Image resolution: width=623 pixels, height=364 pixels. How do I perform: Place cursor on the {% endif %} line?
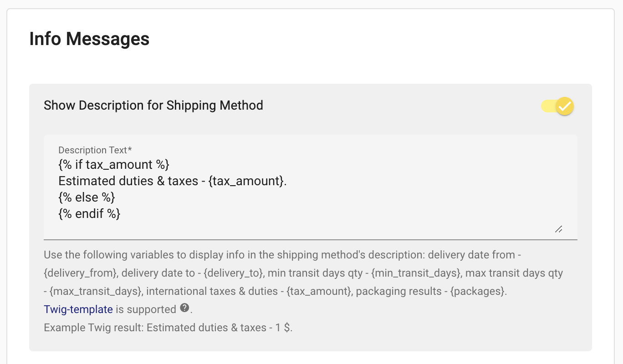point(89,214)
